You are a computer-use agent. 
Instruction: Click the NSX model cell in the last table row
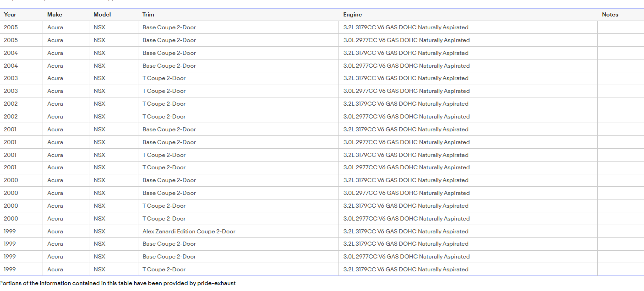click(99, 269)
